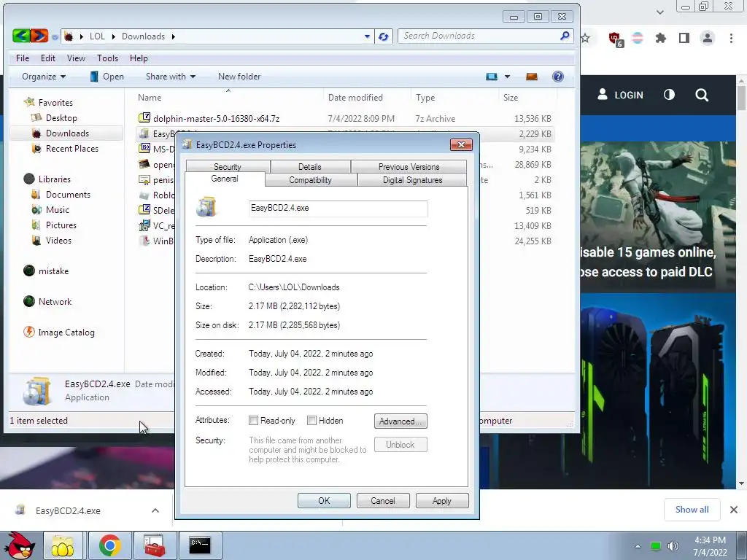Click New folder in Explorer toolbar
Screen dimensions: 747x560
click(239, 77)
